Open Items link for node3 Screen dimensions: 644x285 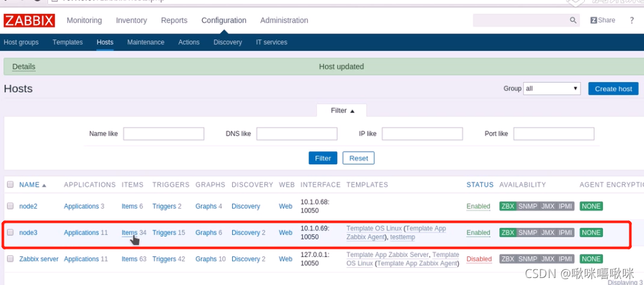tap(130, 232)
